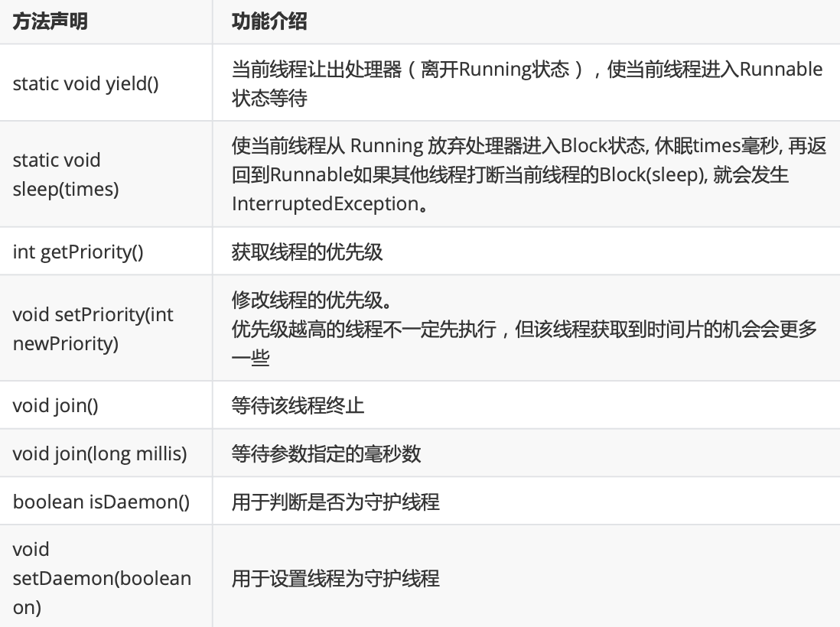840x627 pixels.
Task: Select the boolean isDaemon() method cell
Action: tap(106, 501)
